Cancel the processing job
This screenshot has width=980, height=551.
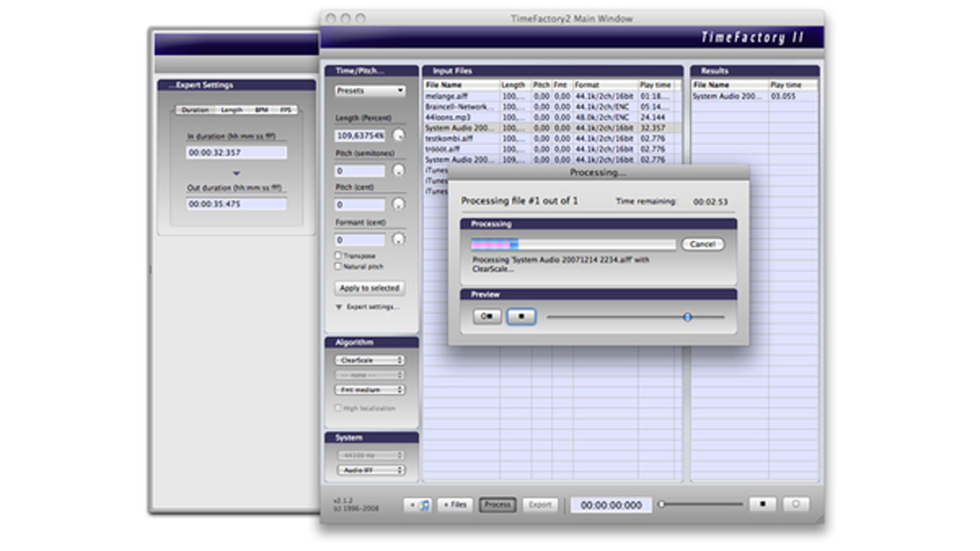tap(702, 244)
